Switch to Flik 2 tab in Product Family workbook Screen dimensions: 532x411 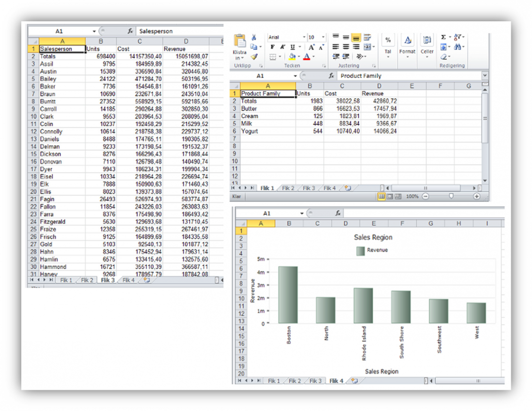288,188
